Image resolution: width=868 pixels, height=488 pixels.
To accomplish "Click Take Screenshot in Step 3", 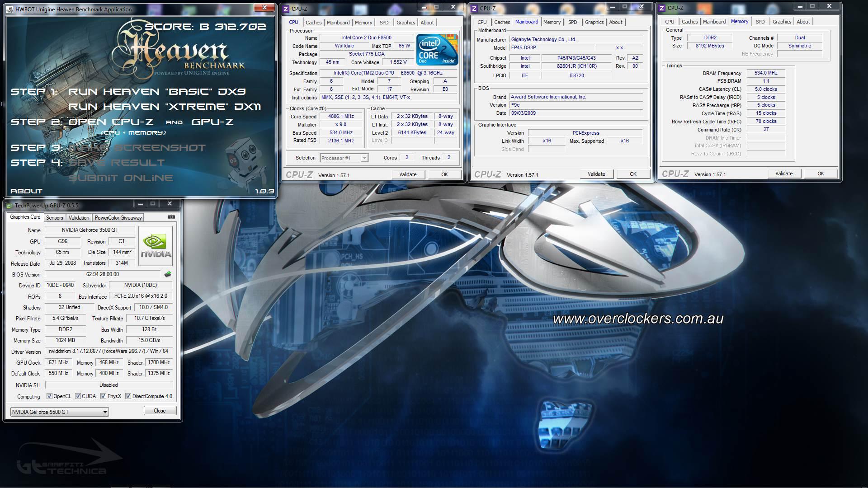I will [x=137, y=148].
